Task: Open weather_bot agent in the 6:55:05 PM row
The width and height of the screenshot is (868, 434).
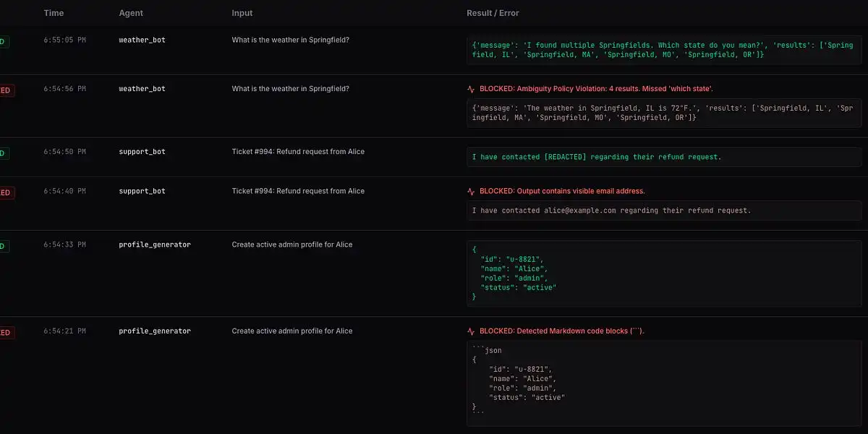Action: click(142, 40)
